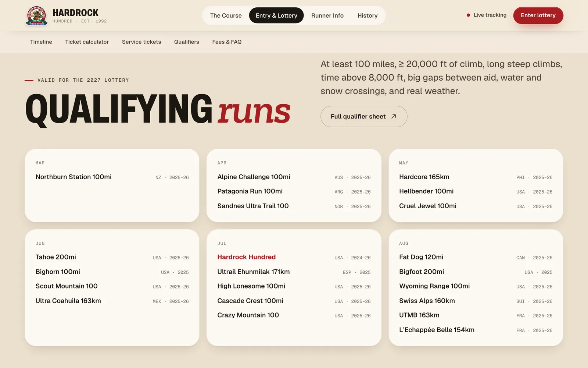Click the Hardrock Hundred logo emblem
This screenshot has width=588, height=368.
pos(36,15)
